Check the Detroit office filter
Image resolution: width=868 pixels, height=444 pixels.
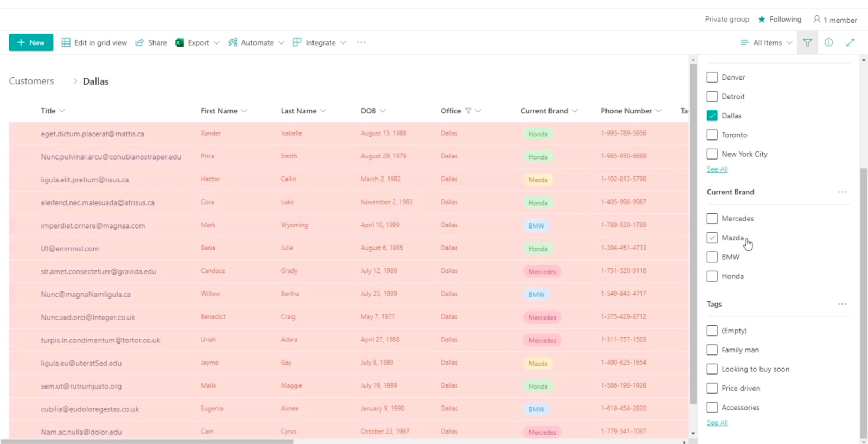(712, 97)
